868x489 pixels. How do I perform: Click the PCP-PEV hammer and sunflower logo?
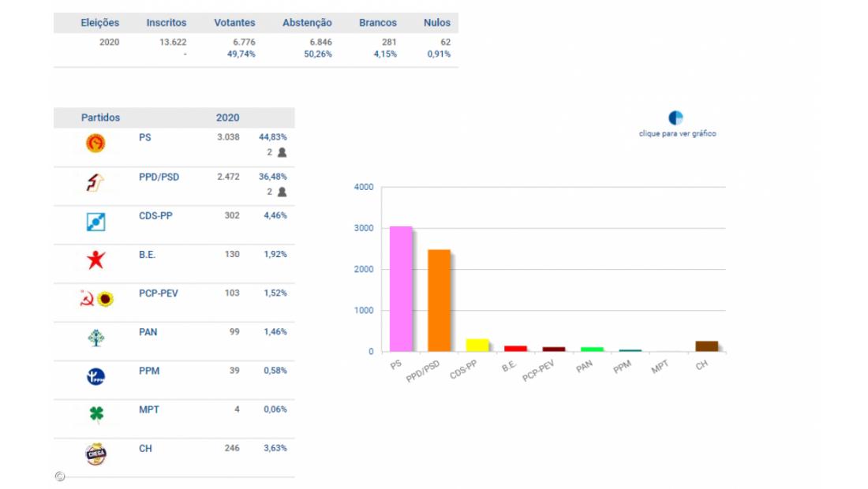tap(96, 299)
